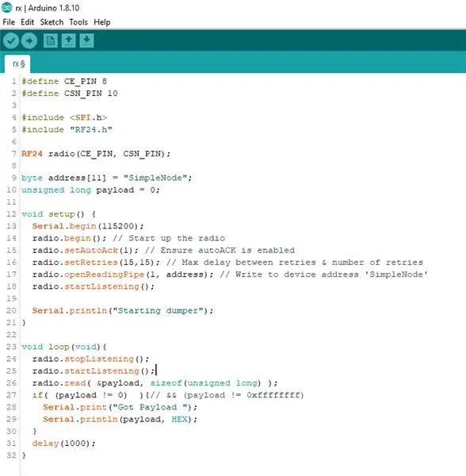
Task: Click the "Starting dumper" println line
Action: (123, 310)
